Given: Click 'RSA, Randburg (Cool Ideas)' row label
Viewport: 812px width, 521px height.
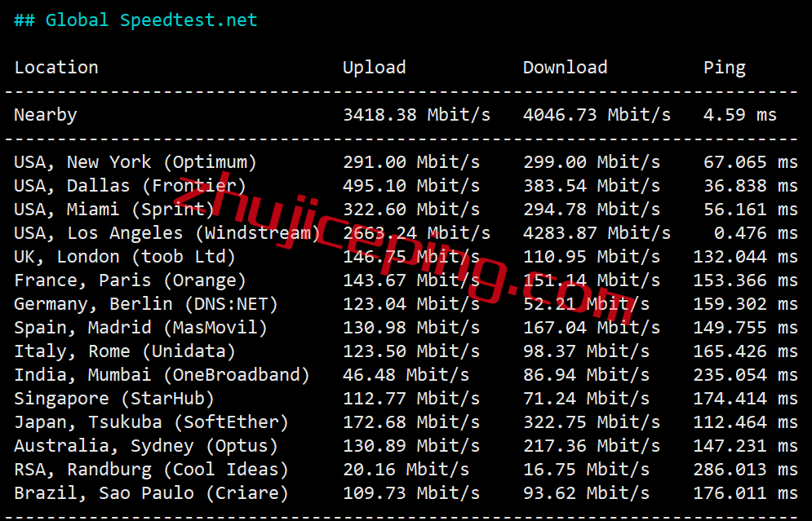Looking at the screenshot, I should (151, 470).
